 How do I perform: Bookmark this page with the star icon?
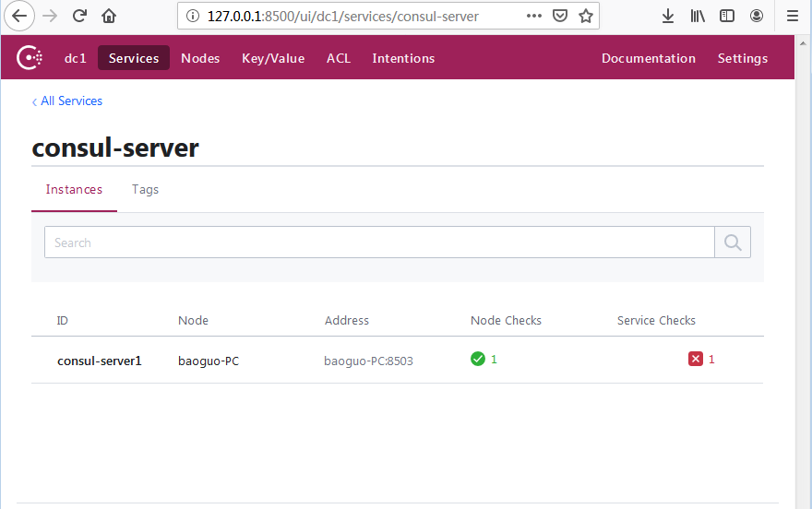click(x=586, y=16)
